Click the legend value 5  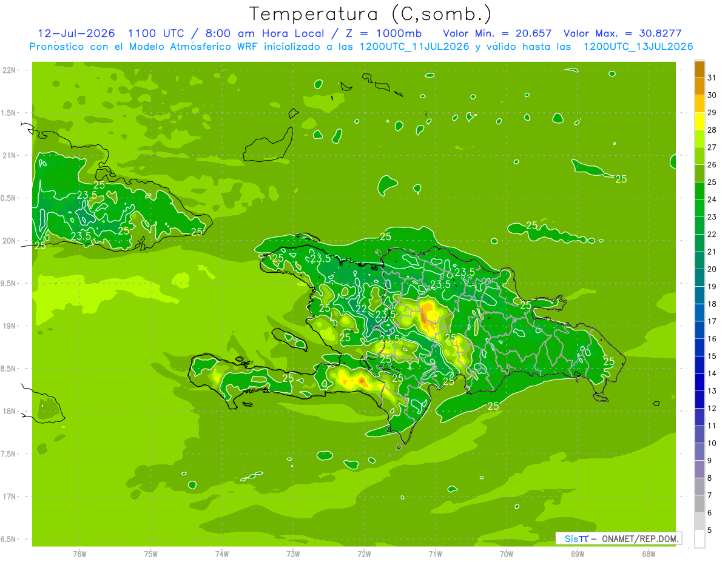pyautogui.click(x=709, y=530)
